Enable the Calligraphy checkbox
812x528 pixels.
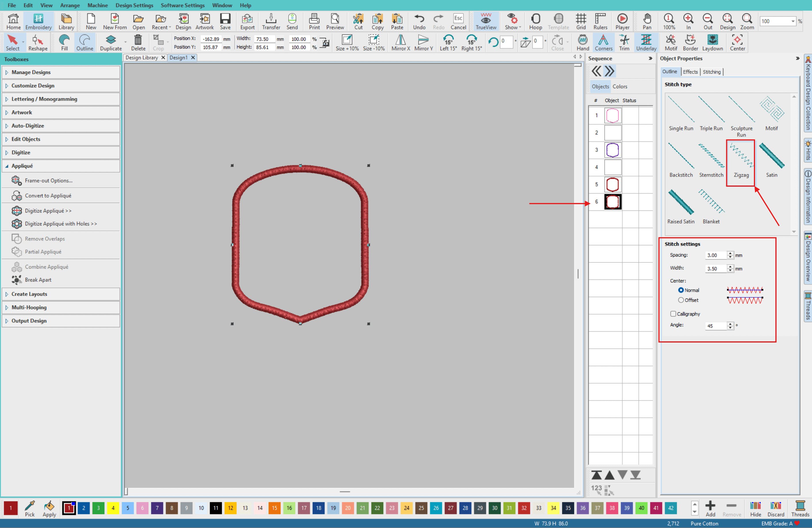click(x=673, y=314)
